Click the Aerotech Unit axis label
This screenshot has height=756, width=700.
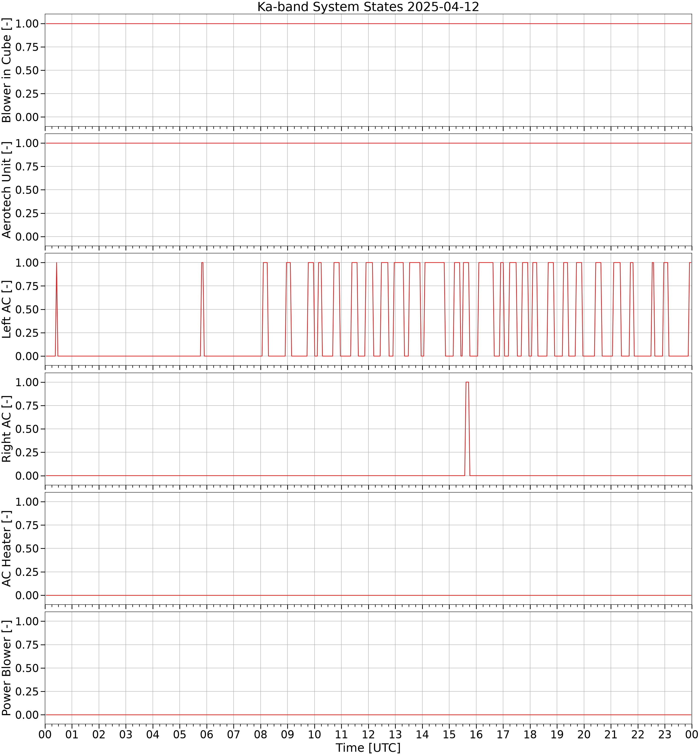7,190
